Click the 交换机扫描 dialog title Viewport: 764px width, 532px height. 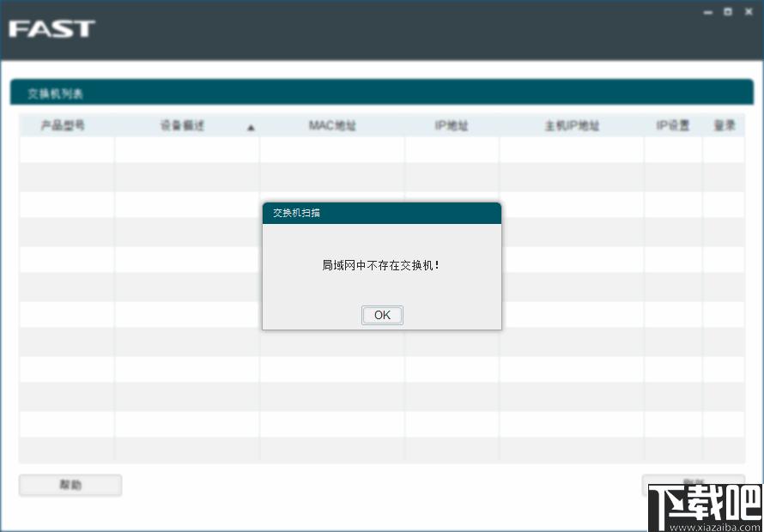click(296, 213)
